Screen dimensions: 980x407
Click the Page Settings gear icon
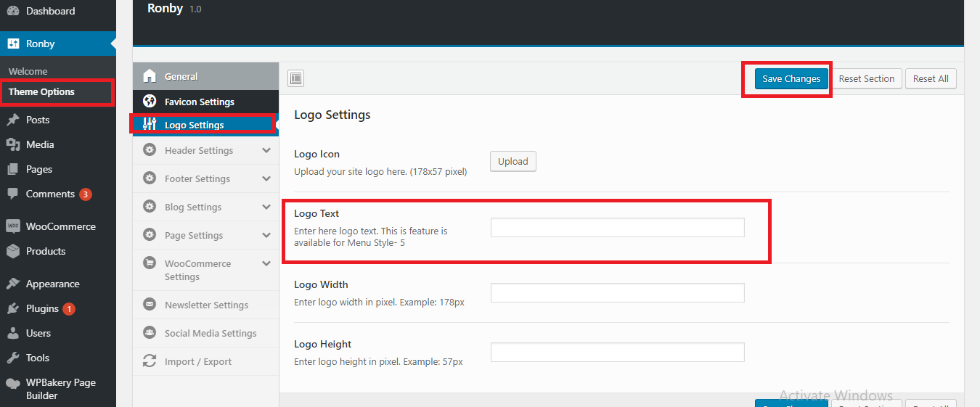(150, 235)
